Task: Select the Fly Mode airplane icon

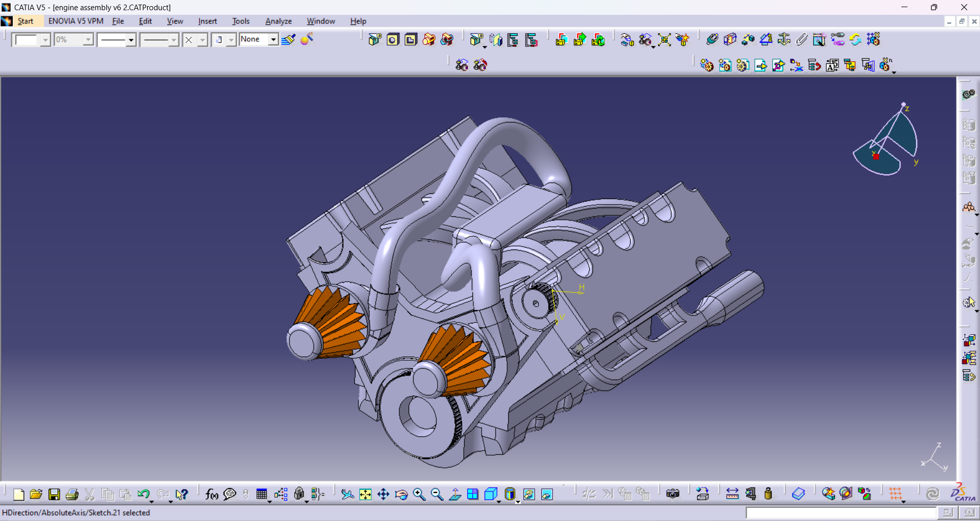Action: tap(347, 494)
